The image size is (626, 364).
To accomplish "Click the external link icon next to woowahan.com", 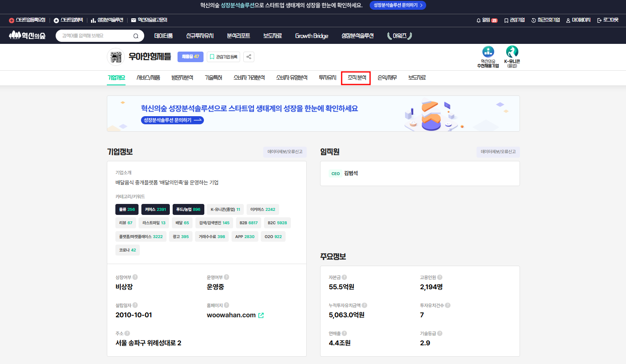I will tap(261, 315).
